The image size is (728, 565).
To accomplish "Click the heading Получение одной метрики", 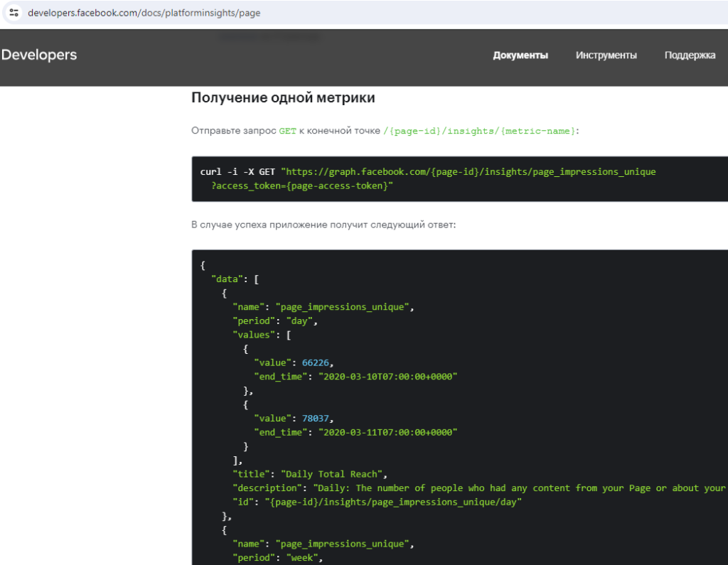I will [283, 98].
